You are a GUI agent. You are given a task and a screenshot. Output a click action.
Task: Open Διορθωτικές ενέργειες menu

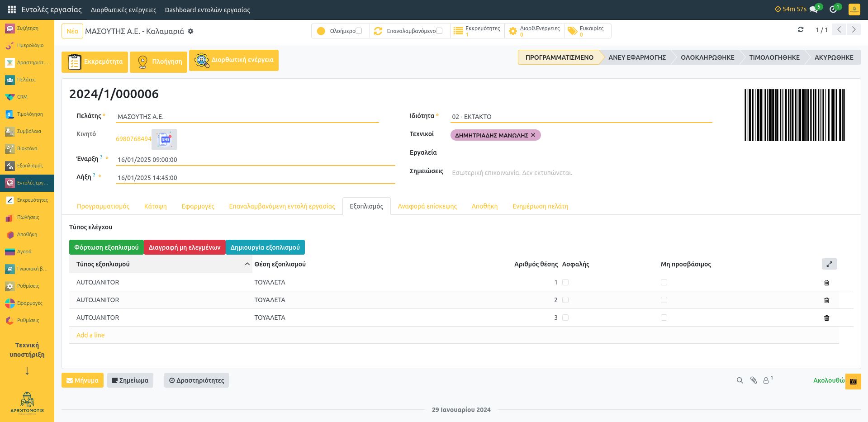[123, 9]
